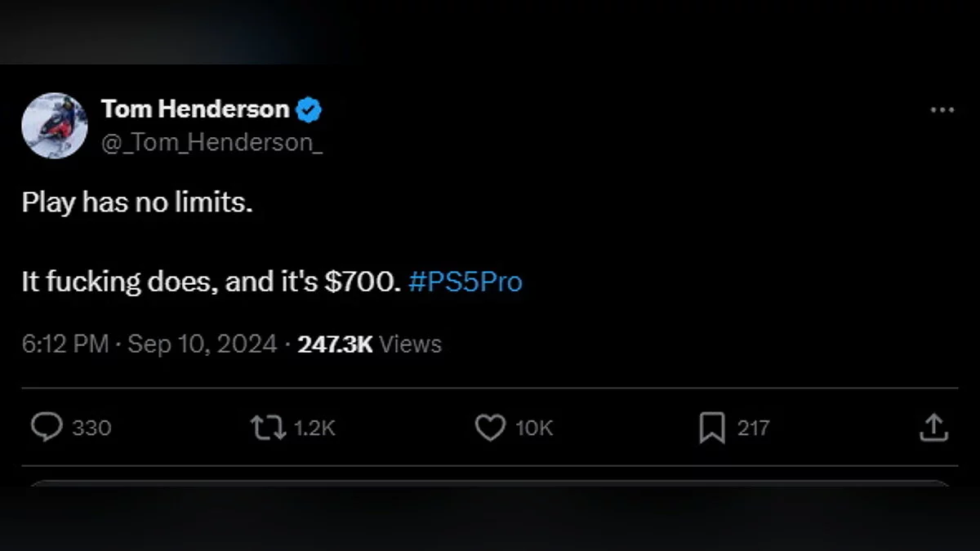Bookmark the tweet using the bookmark icon
The height and width of the screenshot is (551, 980).
712,428
